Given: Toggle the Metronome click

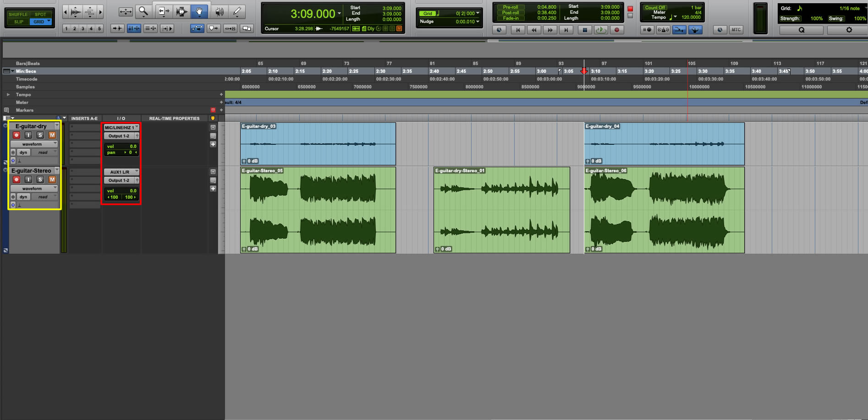Looking at the screenshot, I should [x=663, y=30].
